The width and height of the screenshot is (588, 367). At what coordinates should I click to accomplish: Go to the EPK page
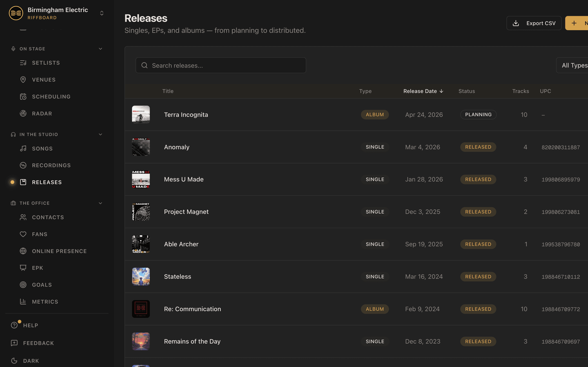pos(38,268)
